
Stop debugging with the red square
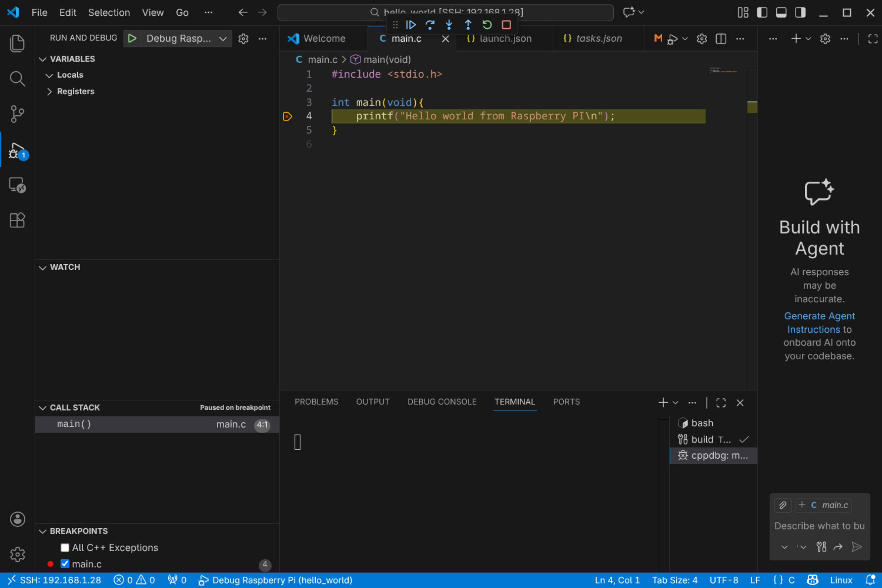point(506,25)
